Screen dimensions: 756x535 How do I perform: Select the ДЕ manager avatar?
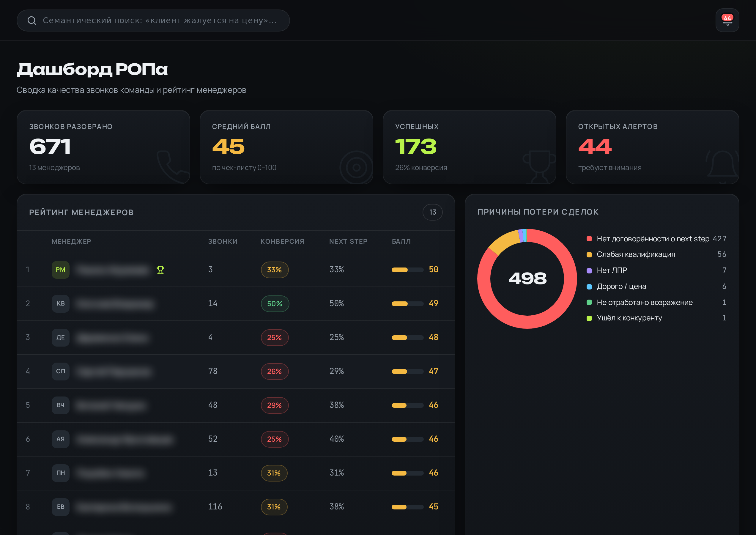pyautogui.click(x=61, y=337)
